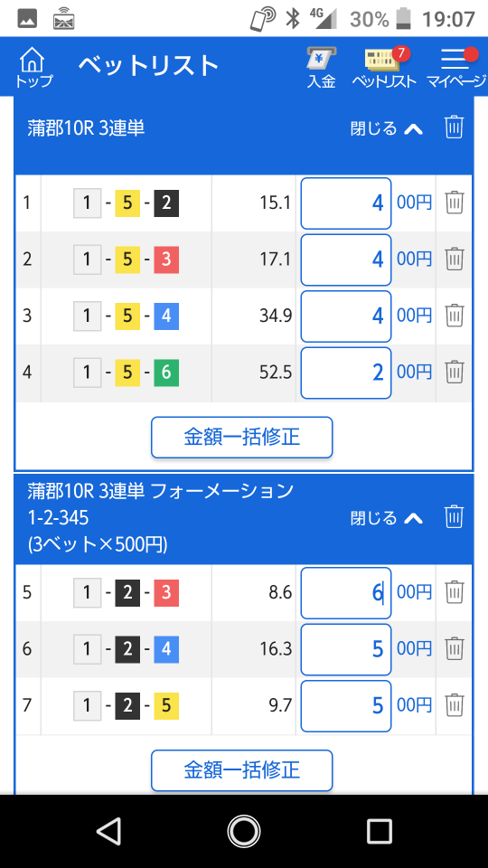Remove bet row 1-5-3 with trash icon
Viewport: 488px width, 868px height.
pyautogui.click(x=455, y=259)
